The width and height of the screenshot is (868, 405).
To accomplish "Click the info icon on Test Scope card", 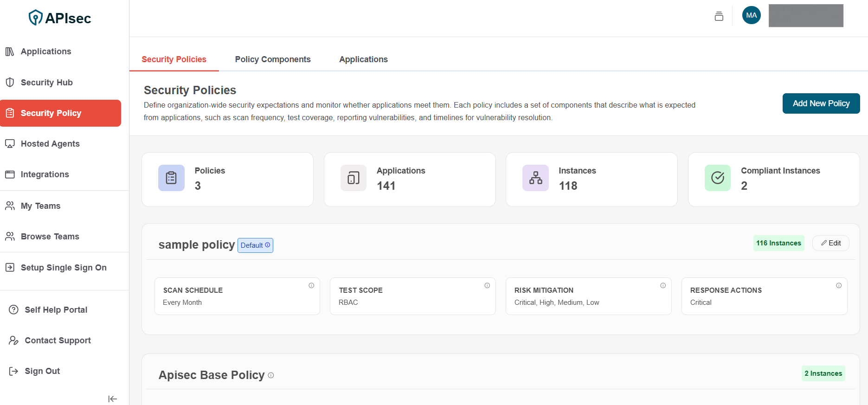I will tap(487, 286).
